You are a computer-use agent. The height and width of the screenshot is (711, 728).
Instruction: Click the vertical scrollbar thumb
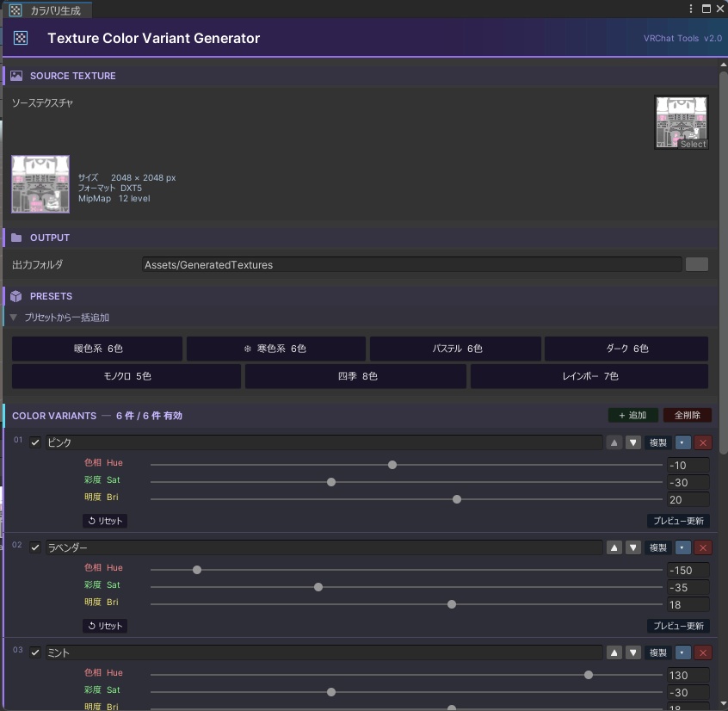click(724, 263)
